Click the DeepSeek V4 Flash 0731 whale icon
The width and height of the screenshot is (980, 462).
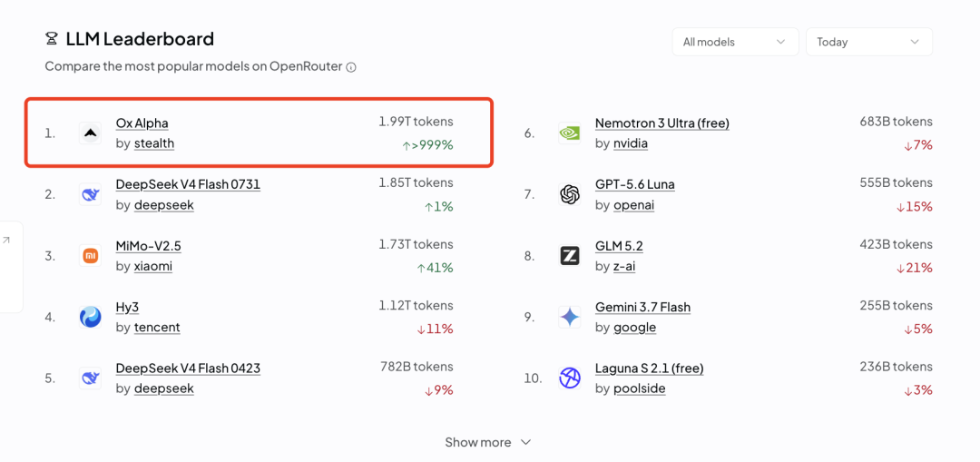(x=90, y=194)
